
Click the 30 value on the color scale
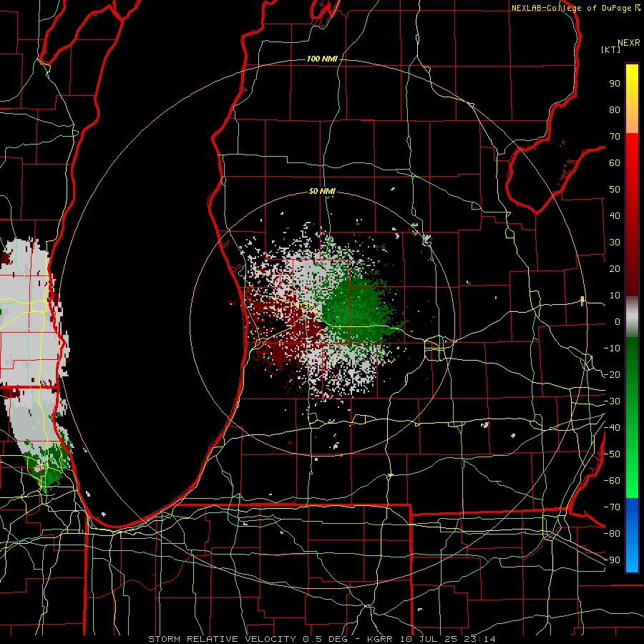(x=615, y=243)
